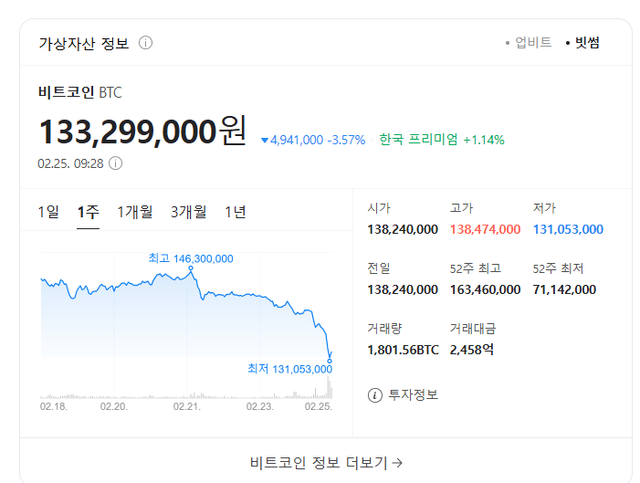Image resolution: width=640 pixels, height=483 pixels.
Task: Switch chart to 1일 period
Action: pos(49,212)
